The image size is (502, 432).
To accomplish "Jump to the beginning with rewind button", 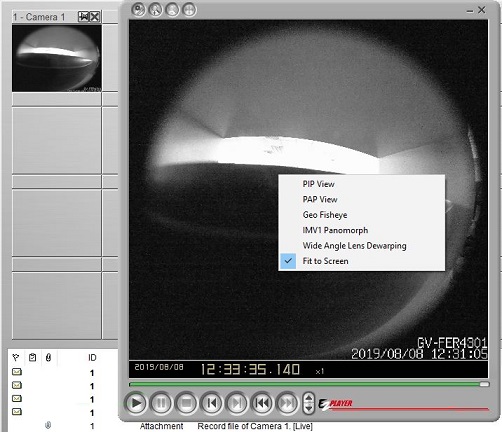I will pos(262,403).
